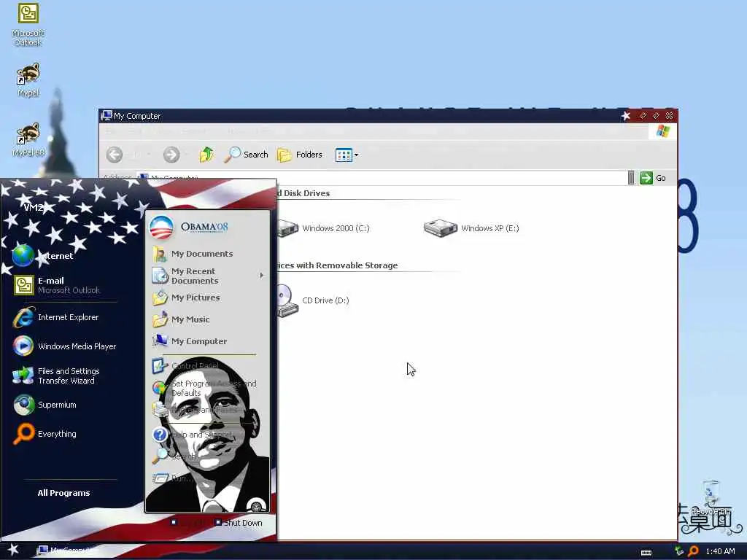
Task: Click the keyboard icon on taskbar
Action: (x=646, y=552)
